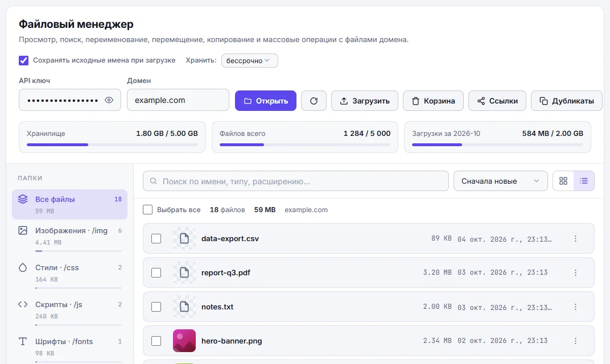610x364 pixels.
Task: Select the data-export.csv checkbox
Action: click(x=156, y=238)
